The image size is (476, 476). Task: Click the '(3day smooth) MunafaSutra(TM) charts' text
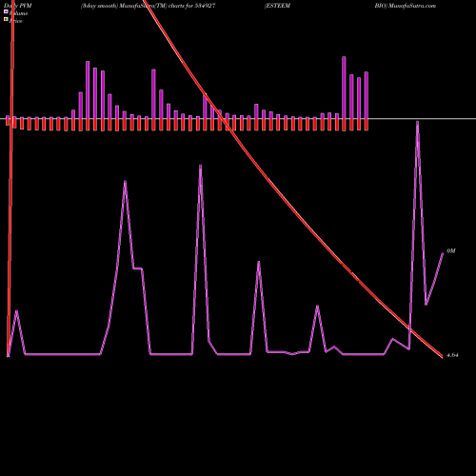132,6
